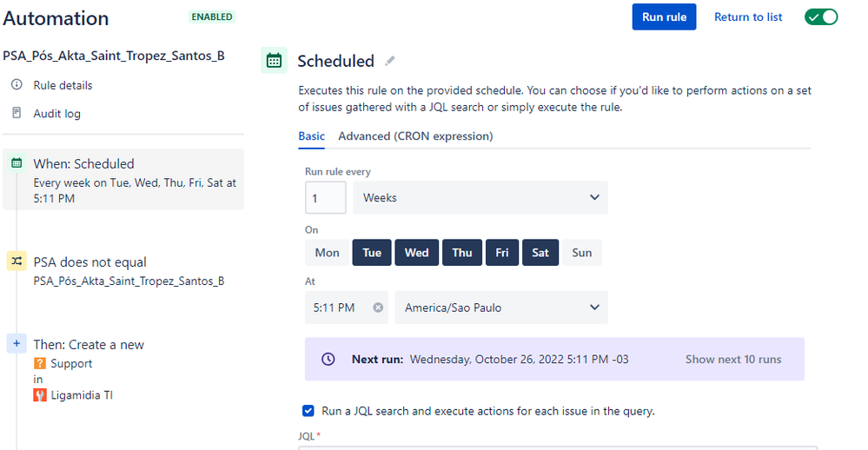Enable the Mon day toggle
This screenshot has width=868, height=450.
(x=327, y=253)
